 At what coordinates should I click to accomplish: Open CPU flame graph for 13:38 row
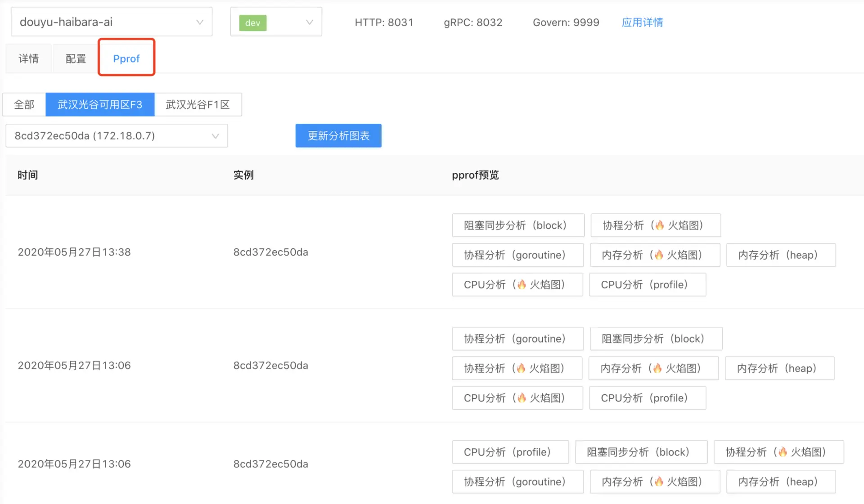517,284
